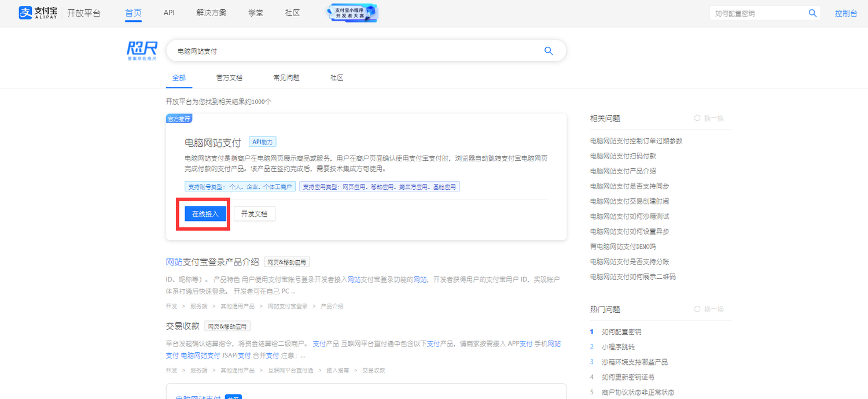
Task: Open the 电脑网站支付 card title
Action: (x=212, y=142)
